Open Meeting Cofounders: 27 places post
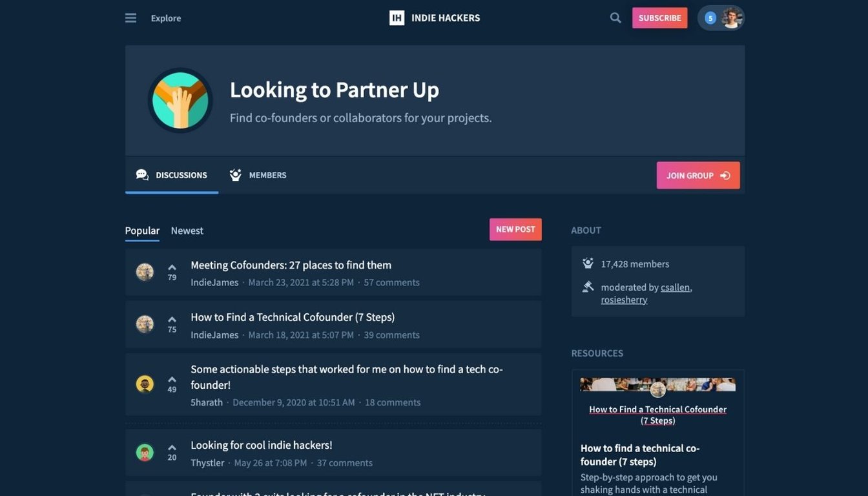868x496 pixels. [291, 265]
